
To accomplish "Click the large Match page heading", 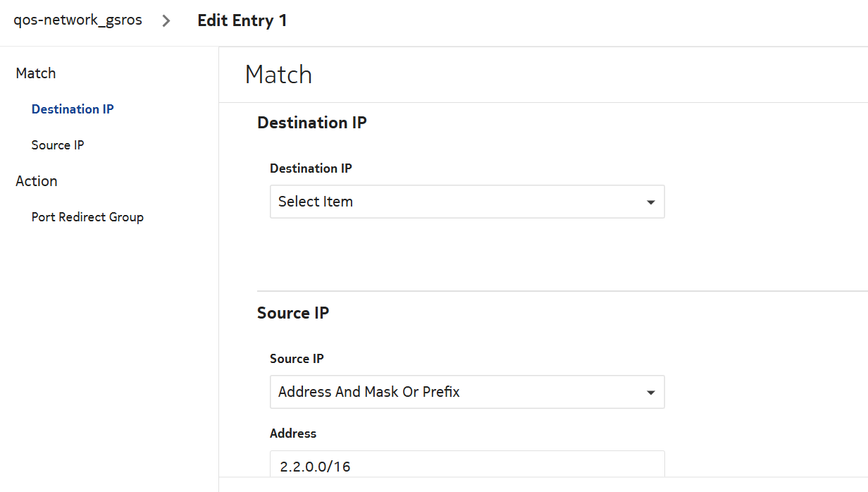I will click(x=278, y=75).
